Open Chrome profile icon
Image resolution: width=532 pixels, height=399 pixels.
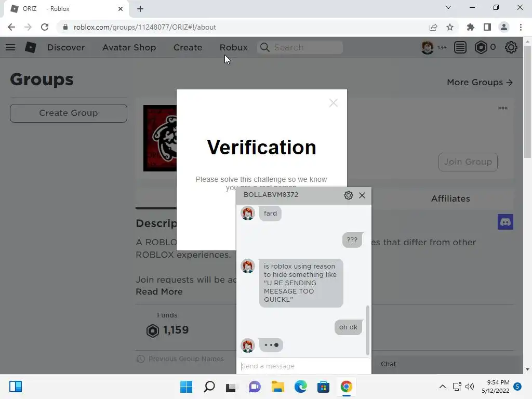504,27
